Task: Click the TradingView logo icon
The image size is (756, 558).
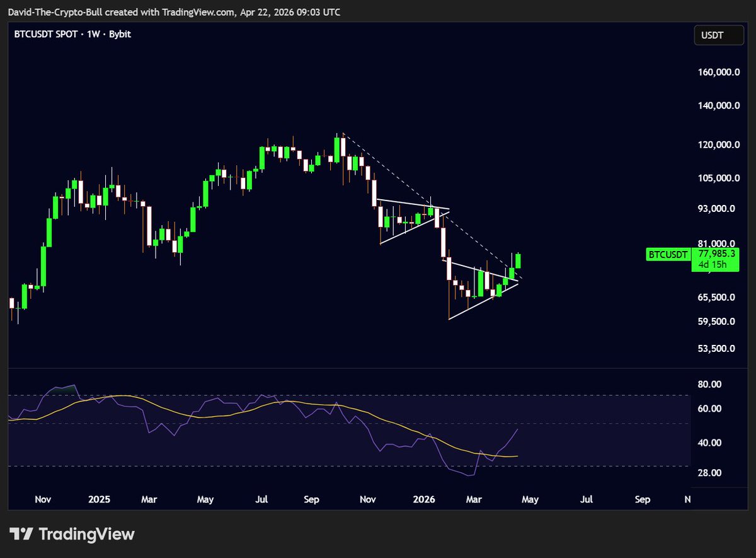Action: (x=23, y=533)
